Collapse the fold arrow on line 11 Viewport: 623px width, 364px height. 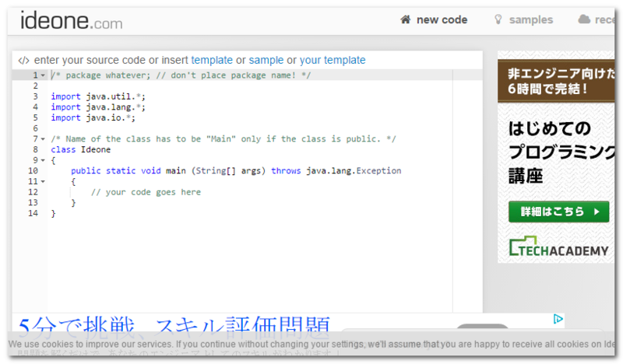point(43,181)
